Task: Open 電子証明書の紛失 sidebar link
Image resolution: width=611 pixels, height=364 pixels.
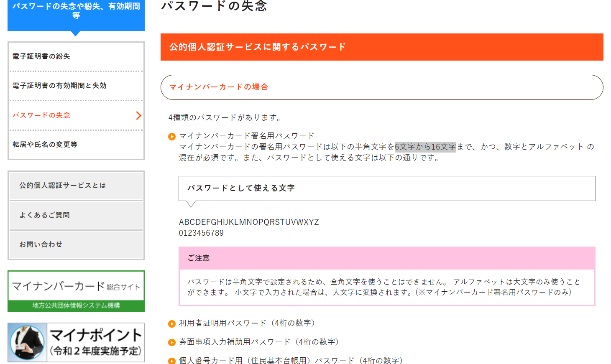Action: pyautogui.click(x=76, y=56)
